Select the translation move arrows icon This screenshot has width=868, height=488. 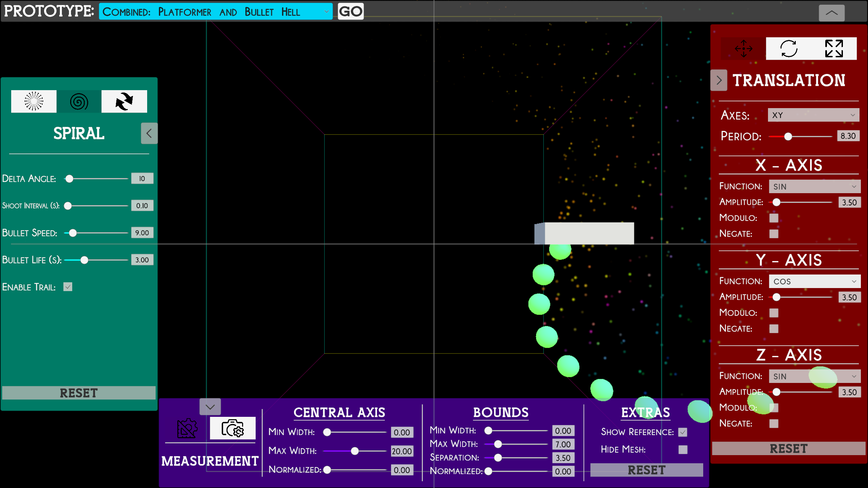(743, 49)
